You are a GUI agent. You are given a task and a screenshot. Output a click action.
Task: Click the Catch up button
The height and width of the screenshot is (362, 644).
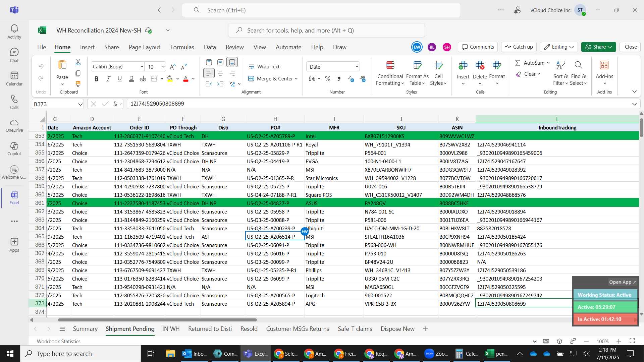coord(519,47)
